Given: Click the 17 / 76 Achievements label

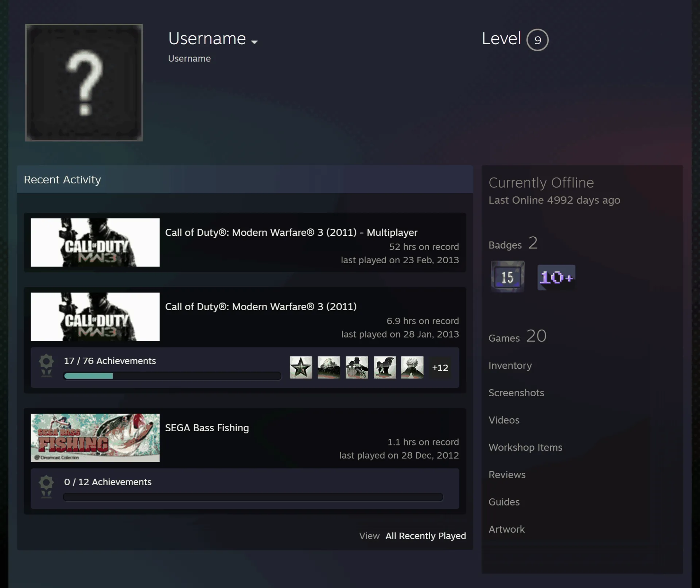Looking at the screenshot, I should pyautogui.click(x=110, y=361).
